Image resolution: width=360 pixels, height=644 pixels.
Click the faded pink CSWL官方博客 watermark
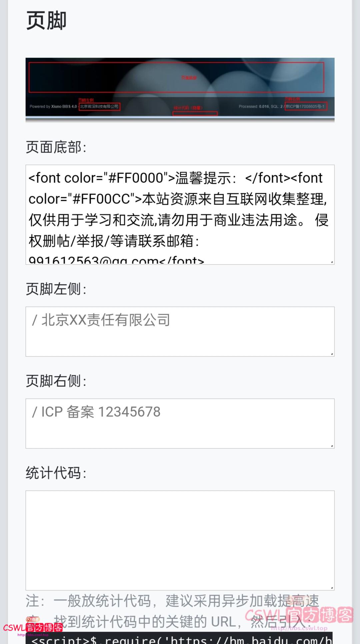[x=299, y=615]
